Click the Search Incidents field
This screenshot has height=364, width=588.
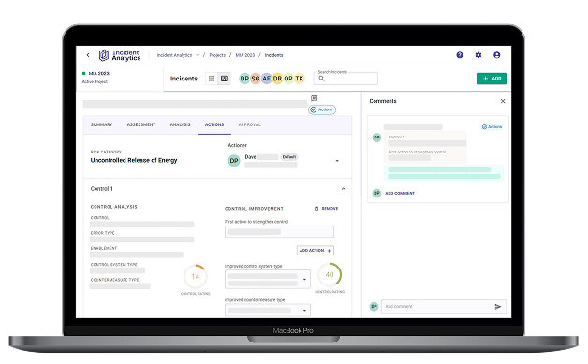click(345, 79)
